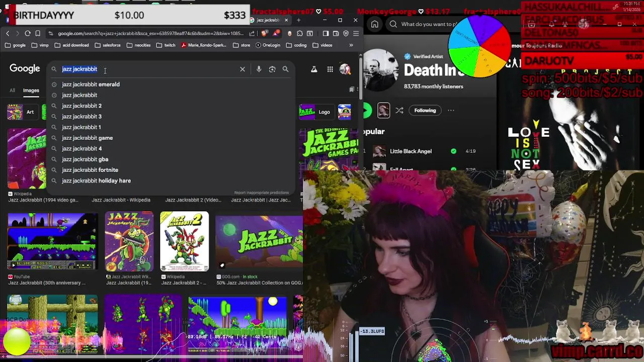This screenshot has width=644, height=362.
Task: Click the Spotify search magnifier icon
Action: [393, 24]
